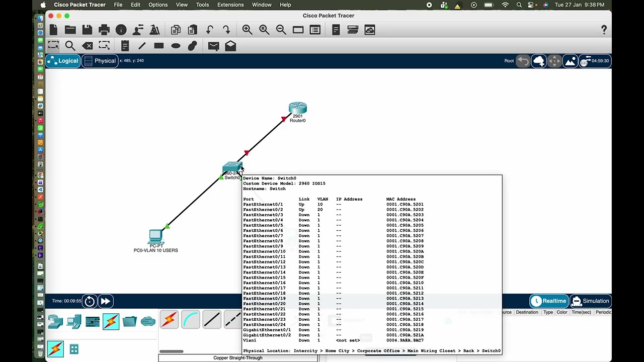Select the Place Note tool
The height and width of the screenshot is (362, 644).
point(125,46)
